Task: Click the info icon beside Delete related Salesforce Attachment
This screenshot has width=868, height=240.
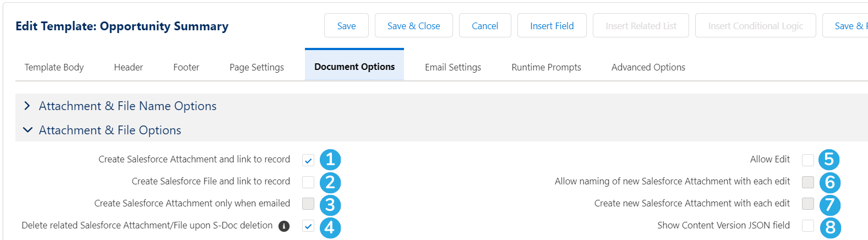Action: [x=284, y=226]
